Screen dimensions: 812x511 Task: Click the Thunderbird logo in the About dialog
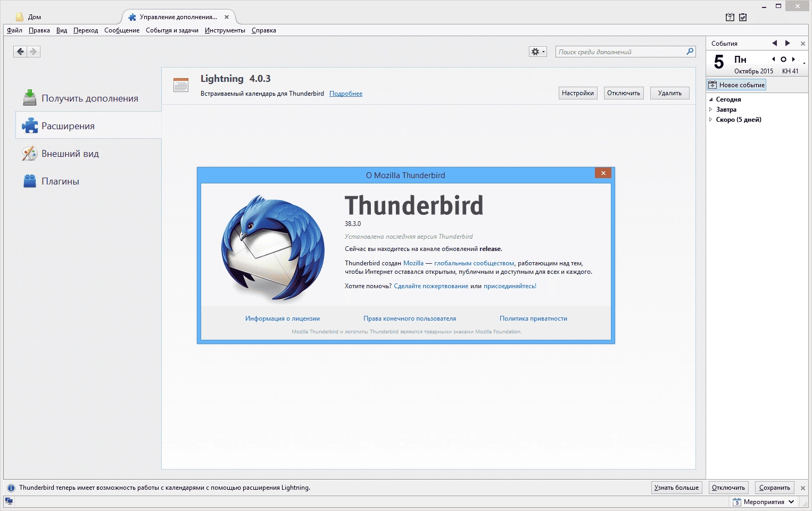(273, 248)
